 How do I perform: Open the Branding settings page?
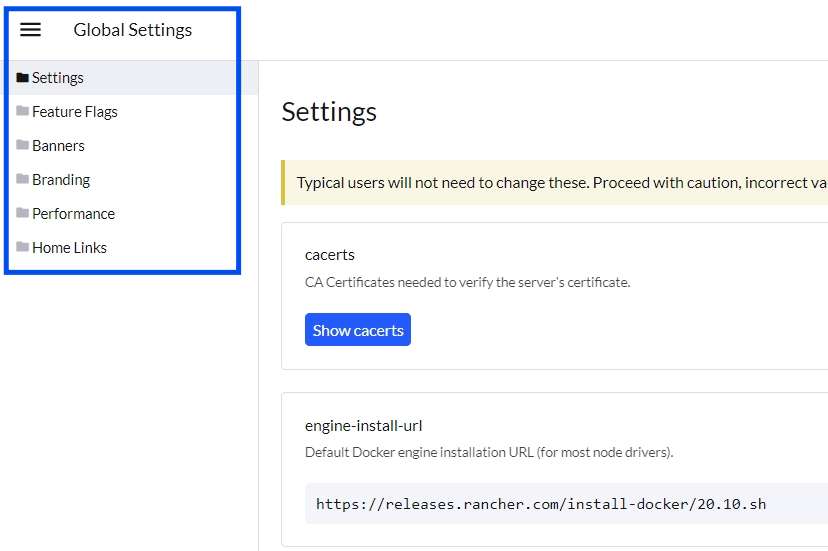[61, 180]
